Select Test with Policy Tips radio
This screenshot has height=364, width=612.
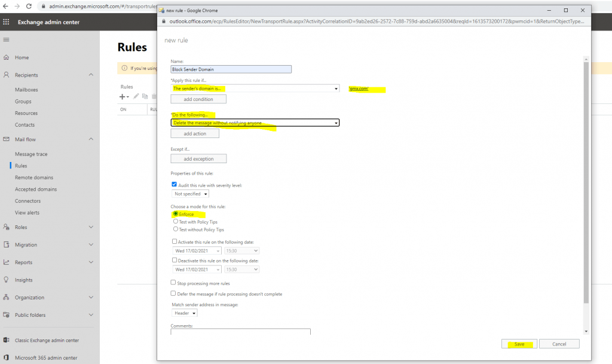176,221
